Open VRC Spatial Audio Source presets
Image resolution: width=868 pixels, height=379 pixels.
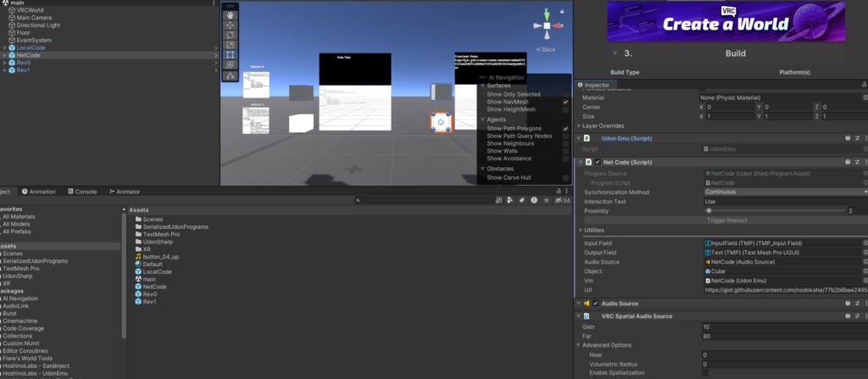point(857,316)
